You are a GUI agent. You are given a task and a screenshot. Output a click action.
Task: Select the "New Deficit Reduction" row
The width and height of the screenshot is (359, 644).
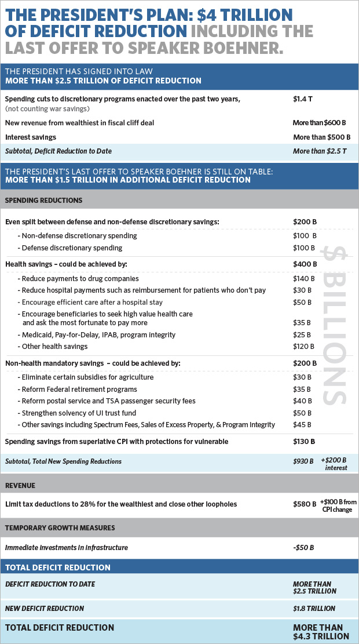click(x=45, y=609)
